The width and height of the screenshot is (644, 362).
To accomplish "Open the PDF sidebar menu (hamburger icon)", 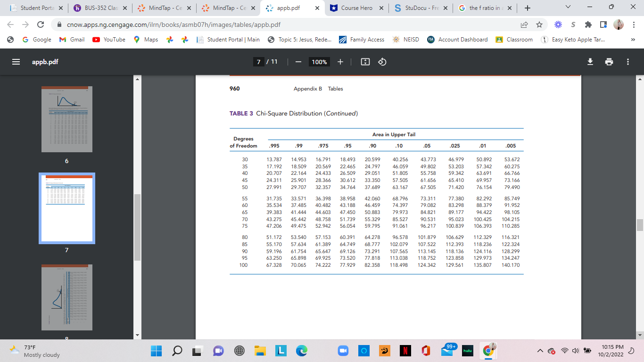I will pos(16,62).
